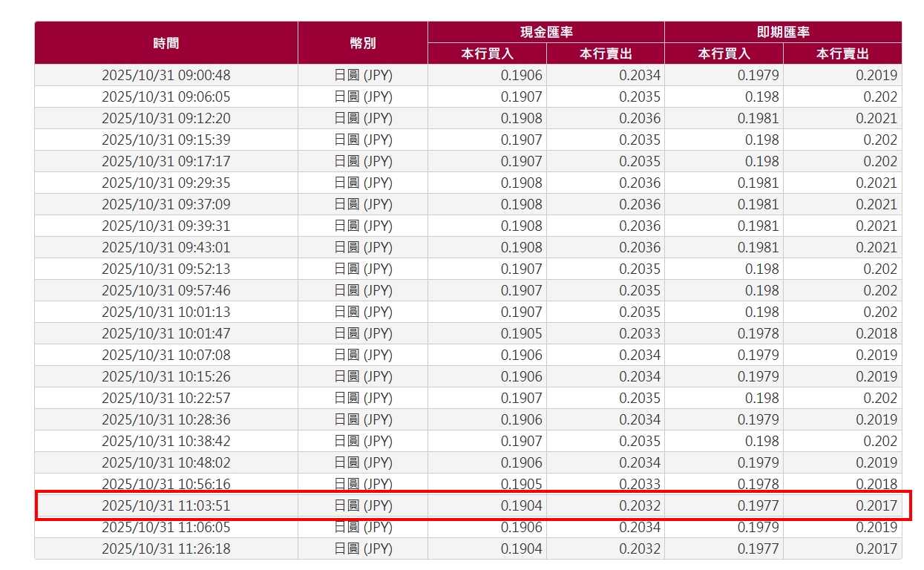
Task: Click the 2025/10/31 10:22:57 timestamp cell
Action: 166,398
